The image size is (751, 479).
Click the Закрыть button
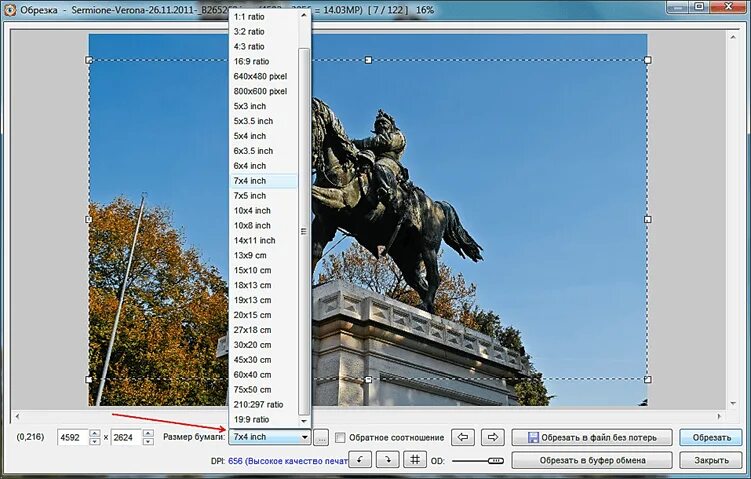coord(711,460)
